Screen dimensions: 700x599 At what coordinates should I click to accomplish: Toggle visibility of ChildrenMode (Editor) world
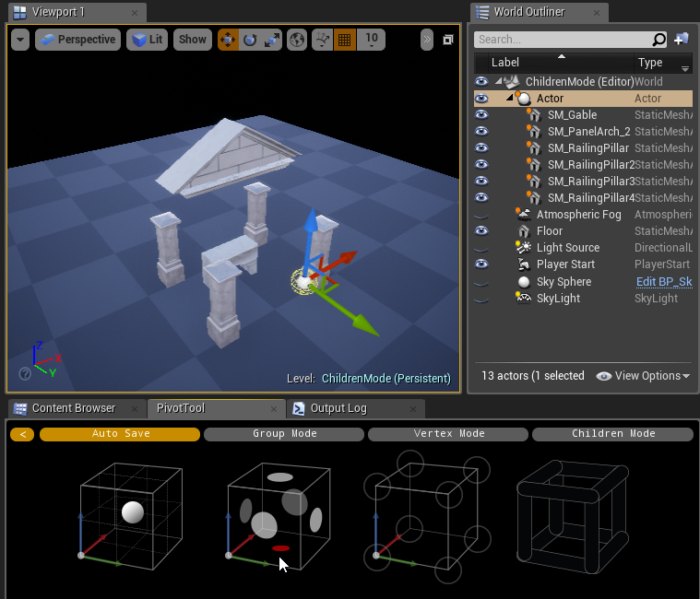[x=481, y=82]
